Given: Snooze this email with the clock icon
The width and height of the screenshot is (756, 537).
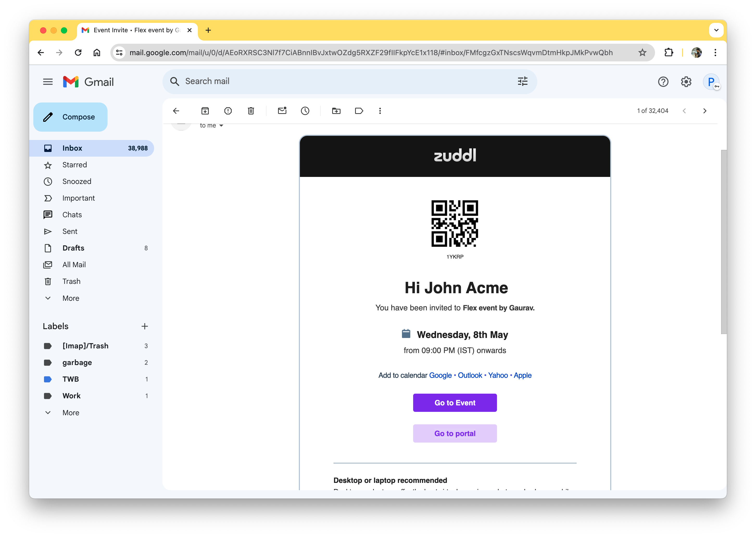Looking at the screenshot, I should pos(305,111).
